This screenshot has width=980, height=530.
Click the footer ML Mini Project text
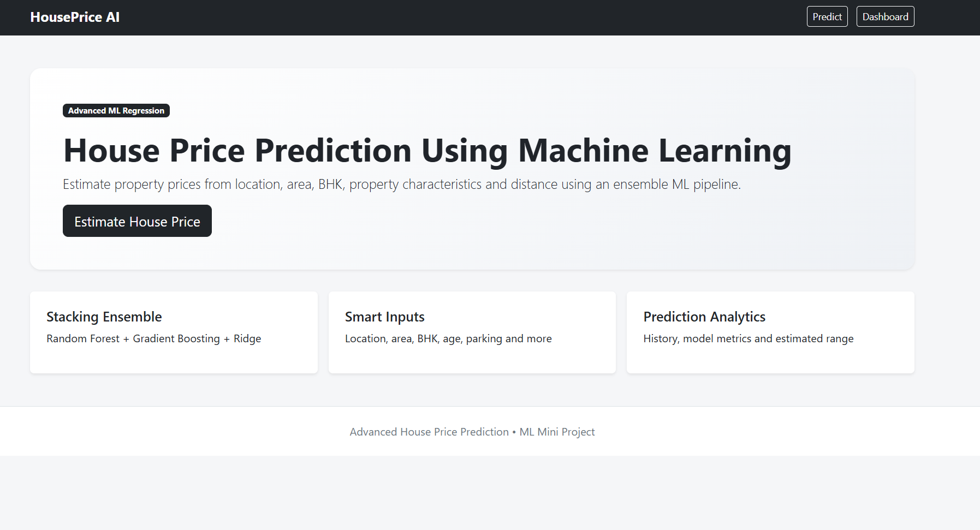tap(557, 432)
